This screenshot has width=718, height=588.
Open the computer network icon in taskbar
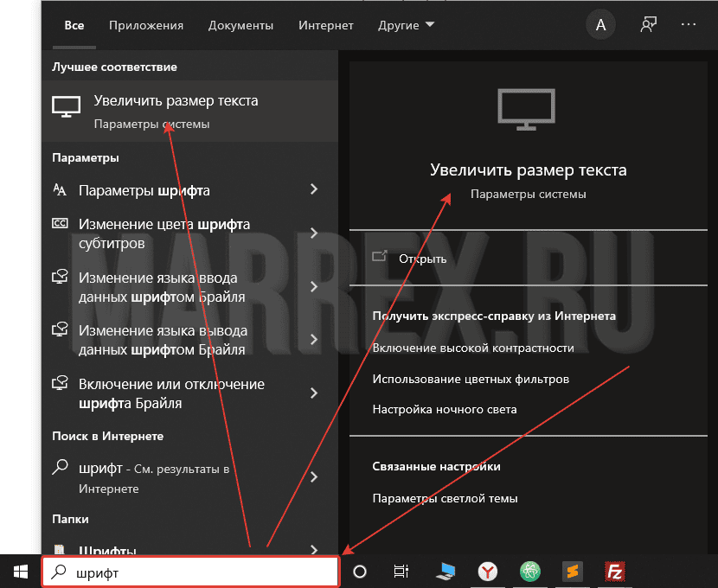(x=446, y=572)
